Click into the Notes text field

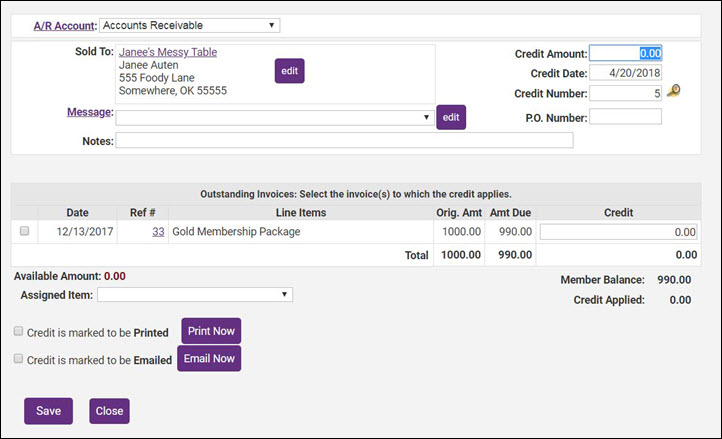344,141
